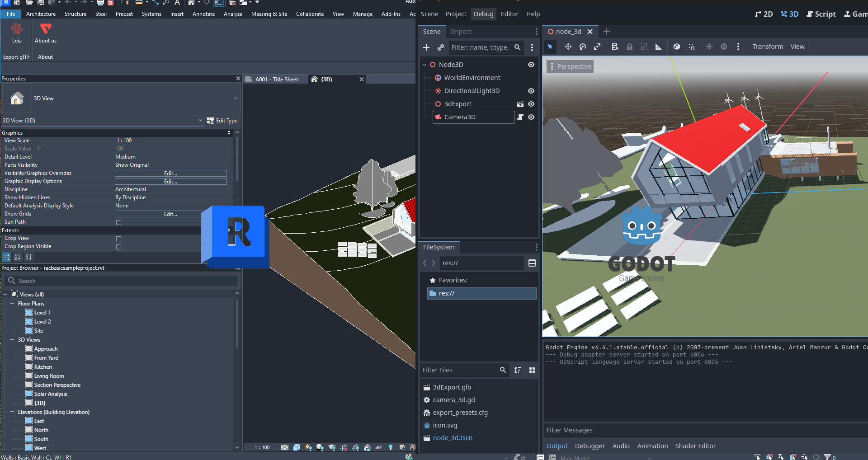The width and height of the screenshot is (868, 460).
Task: Click the instantiate child scene link icon
Action: pyautogui.click(x=441, y=47)
